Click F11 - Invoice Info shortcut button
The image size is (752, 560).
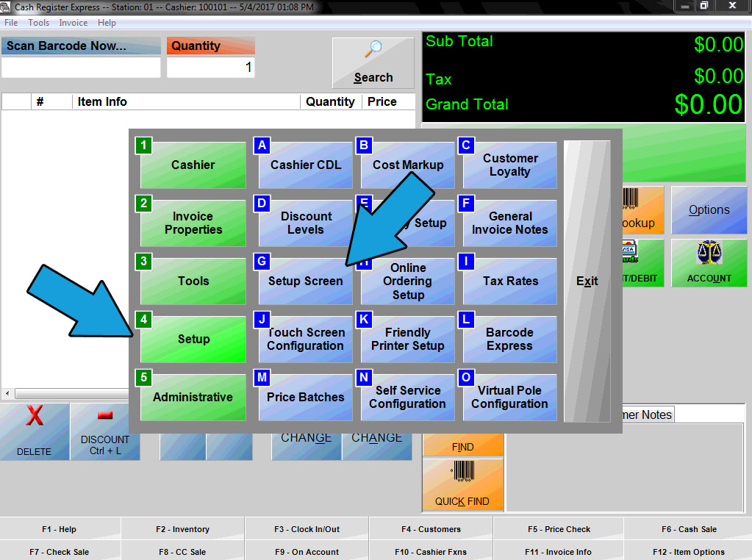tap(559, 552)
